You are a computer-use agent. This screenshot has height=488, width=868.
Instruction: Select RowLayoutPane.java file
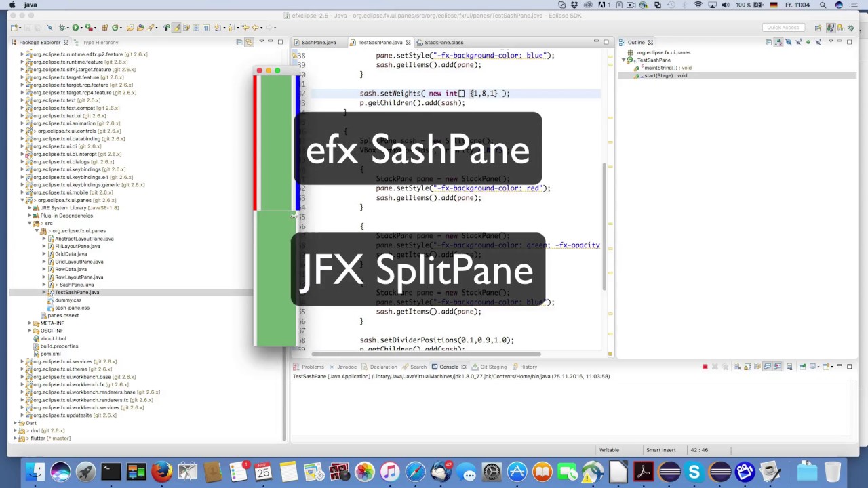tap(79, 277)
